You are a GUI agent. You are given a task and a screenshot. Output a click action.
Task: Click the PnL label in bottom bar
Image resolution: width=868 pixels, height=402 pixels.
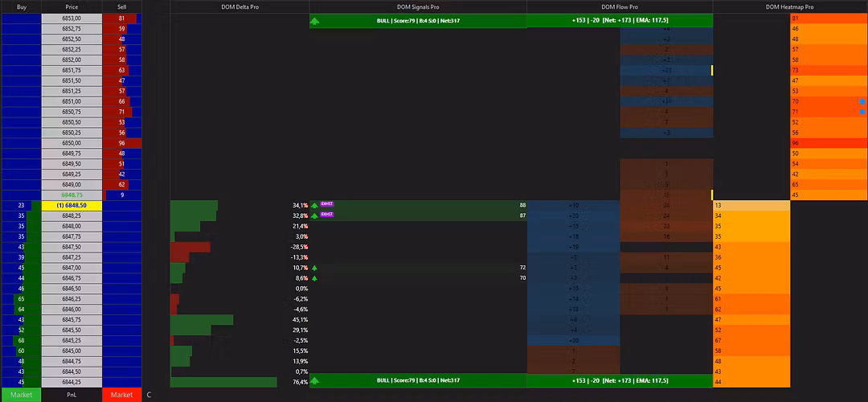[x=71, y=395]
